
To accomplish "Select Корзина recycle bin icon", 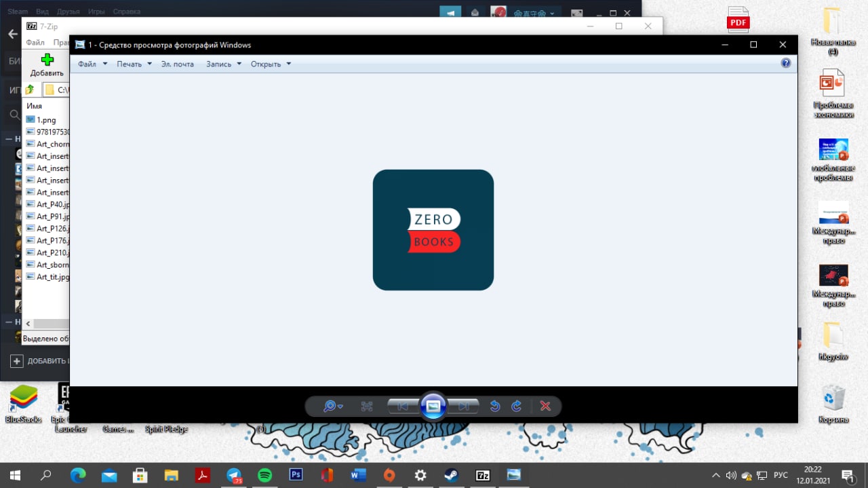I will point(833,404).
